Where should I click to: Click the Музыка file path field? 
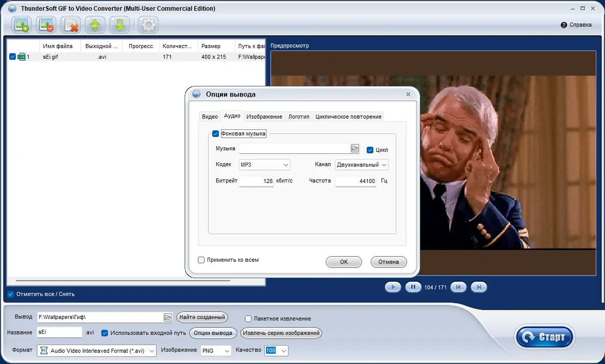pyautogui.click(x=295, y=148)
